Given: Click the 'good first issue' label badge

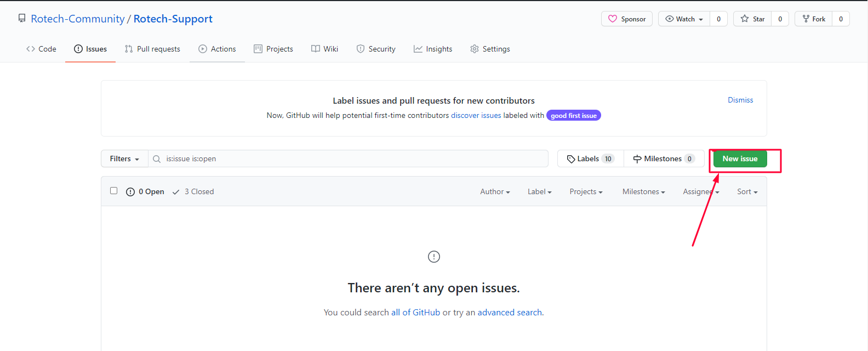Looking at the screenshot, I should (574, 116).
